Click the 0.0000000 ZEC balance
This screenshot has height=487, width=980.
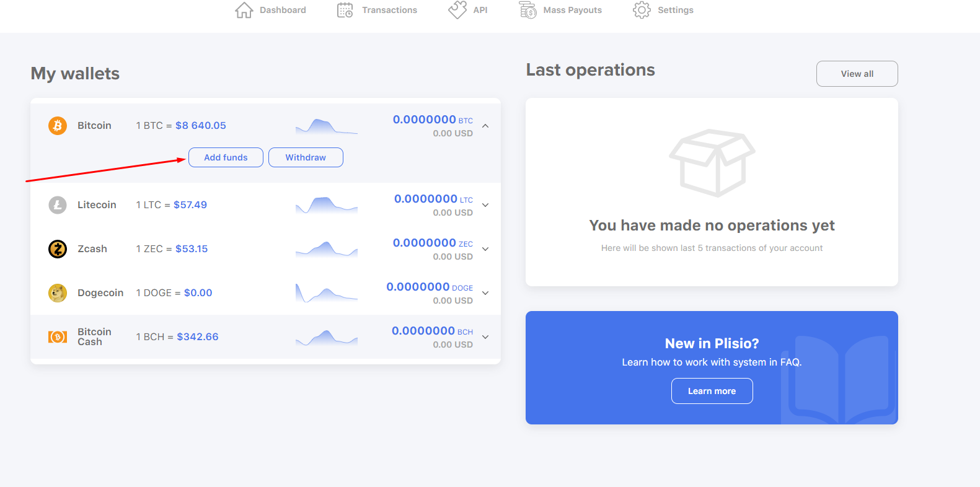(x=433, y=243)
